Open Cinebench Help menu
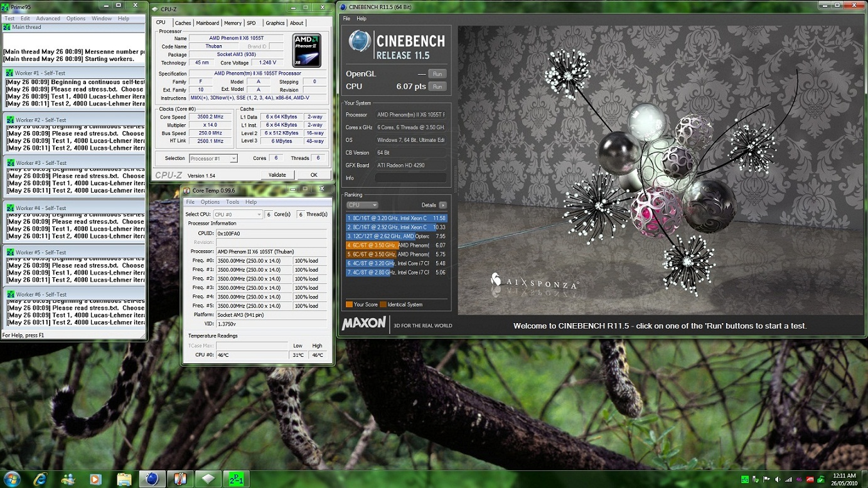 pos(362,19)
